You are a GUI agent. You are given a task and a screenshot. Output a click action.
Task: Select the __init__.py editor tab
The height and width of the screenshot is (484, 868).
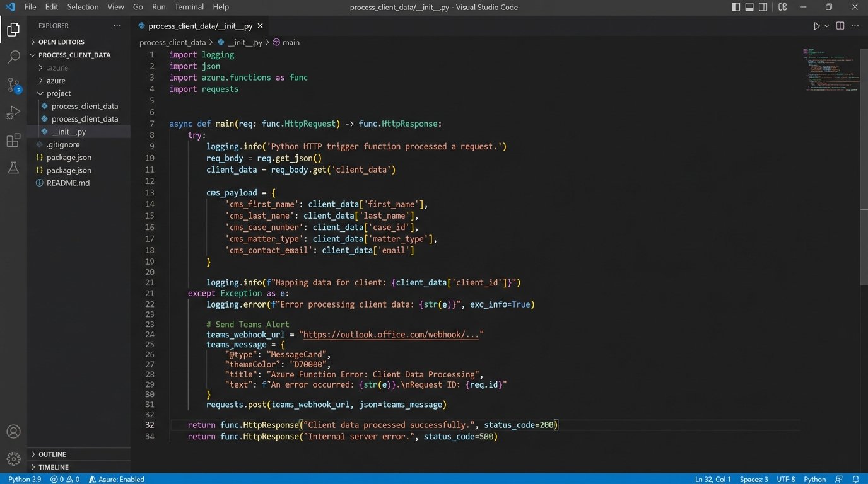(x=199, y=26)
